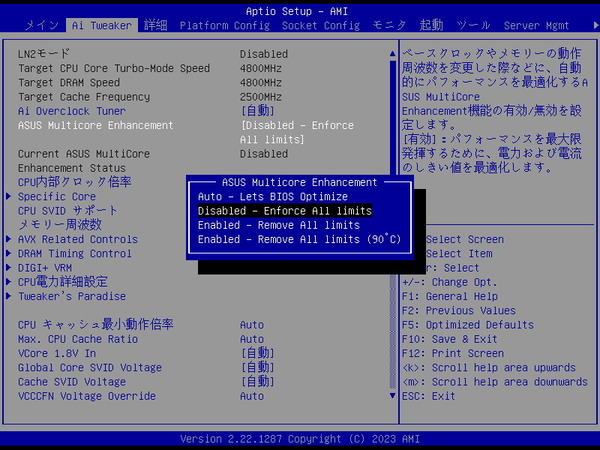Expand AVX Related Controls submenu
The height and width of the screenshot is (450, 600).
[x=78, y=240]
